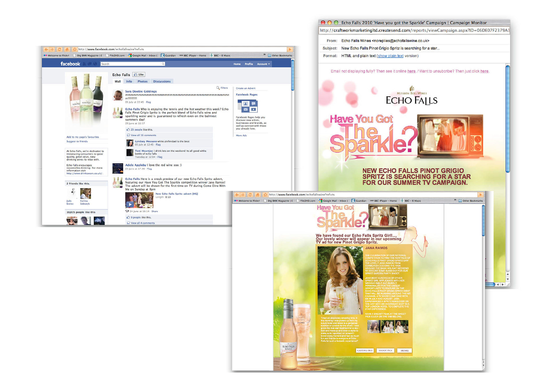Click Add to my page's favourites

[83, 137]
